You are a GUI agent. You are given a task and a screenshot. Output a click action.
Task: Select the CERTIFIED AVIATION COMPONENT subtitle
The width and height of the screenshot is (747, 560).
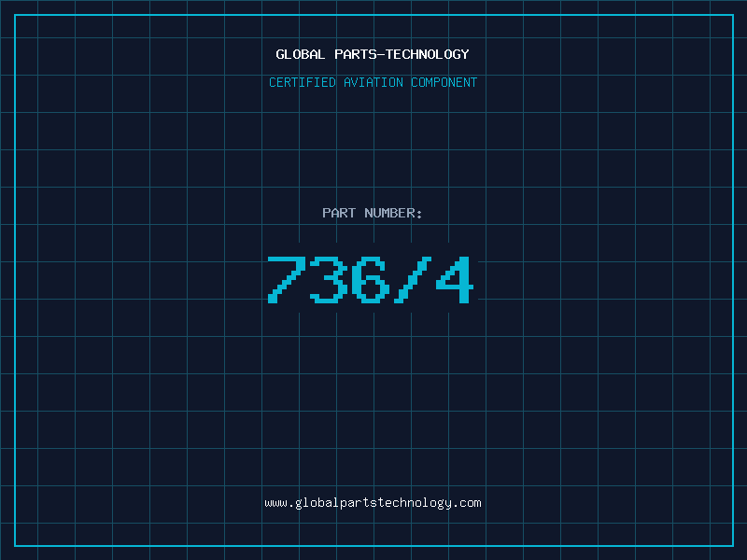(373, 82)
